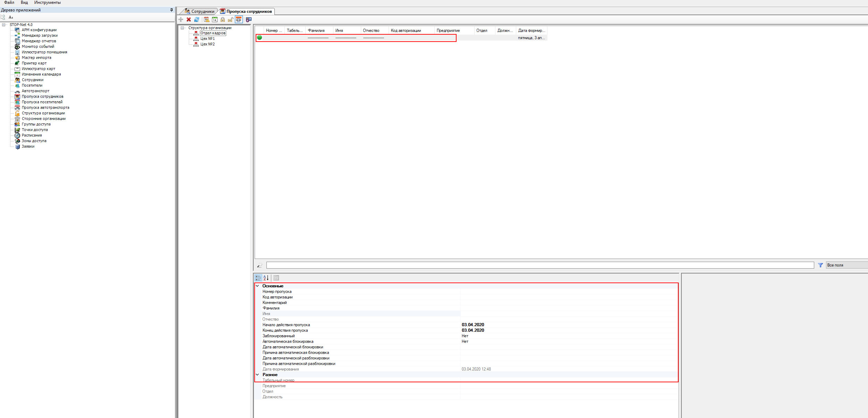Click the calendar 14 icon
This screenshot has width=868, height=418.
[214, 19]
